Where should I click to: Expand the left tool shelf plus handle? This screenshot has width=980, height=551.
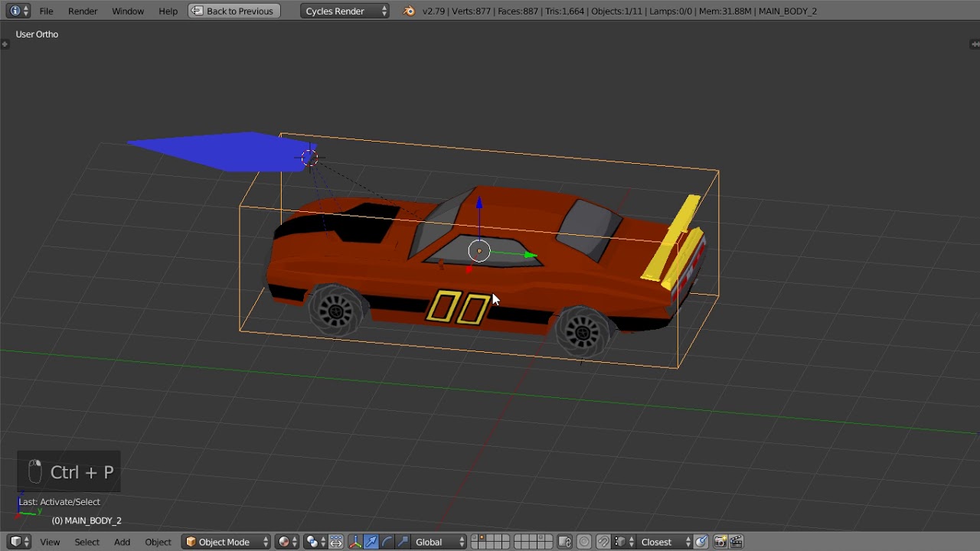5,44
